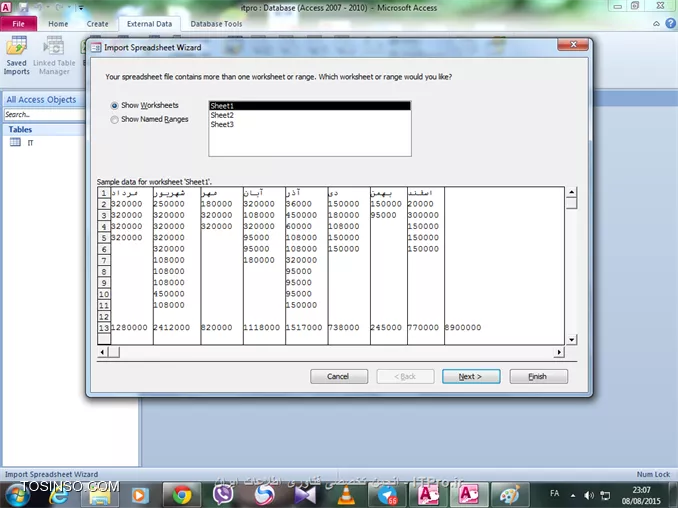Open the File tab

tap(18, 23)
